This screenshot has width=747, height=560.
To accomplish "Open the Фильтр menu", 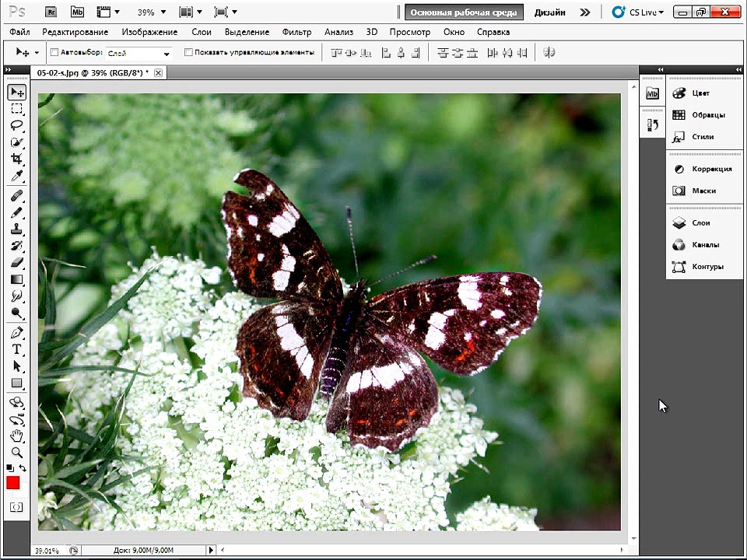I will [x=296, y=32].
